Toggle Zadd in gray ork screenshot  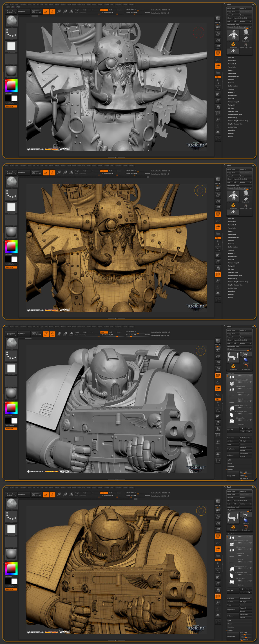(104, 10)
